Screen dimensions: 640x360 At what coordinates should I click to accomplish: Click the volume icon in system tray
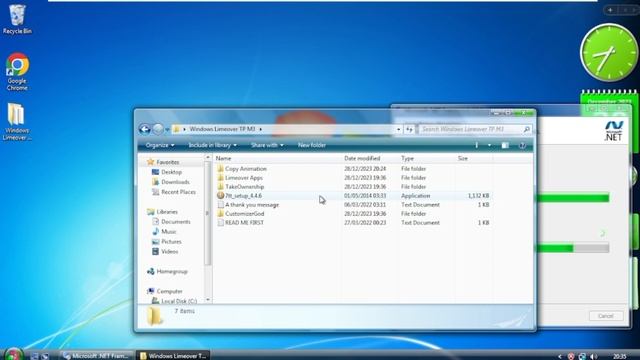click(593, 356)
